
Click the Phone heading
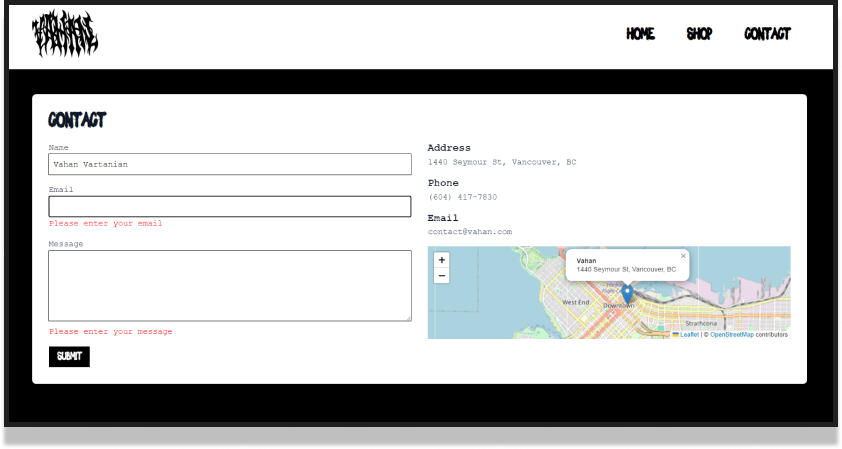(443, 183)
